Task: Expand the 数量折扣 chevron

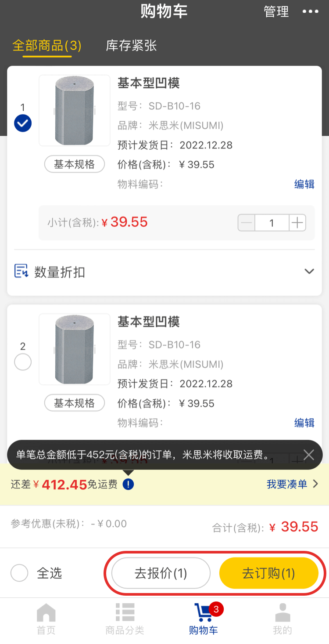Action: coord(309,271)
